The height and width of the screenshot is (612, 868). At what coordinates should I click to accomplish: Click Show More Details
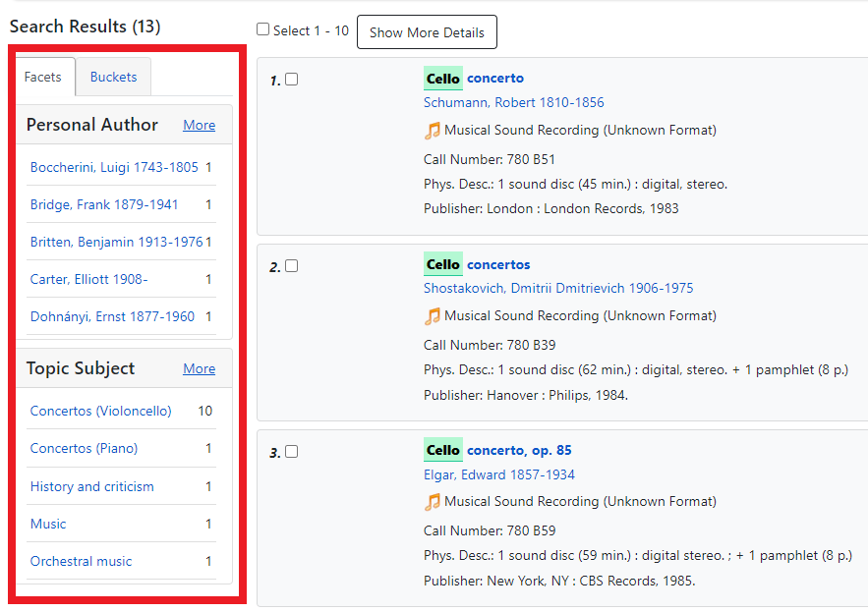coord(427,31)
